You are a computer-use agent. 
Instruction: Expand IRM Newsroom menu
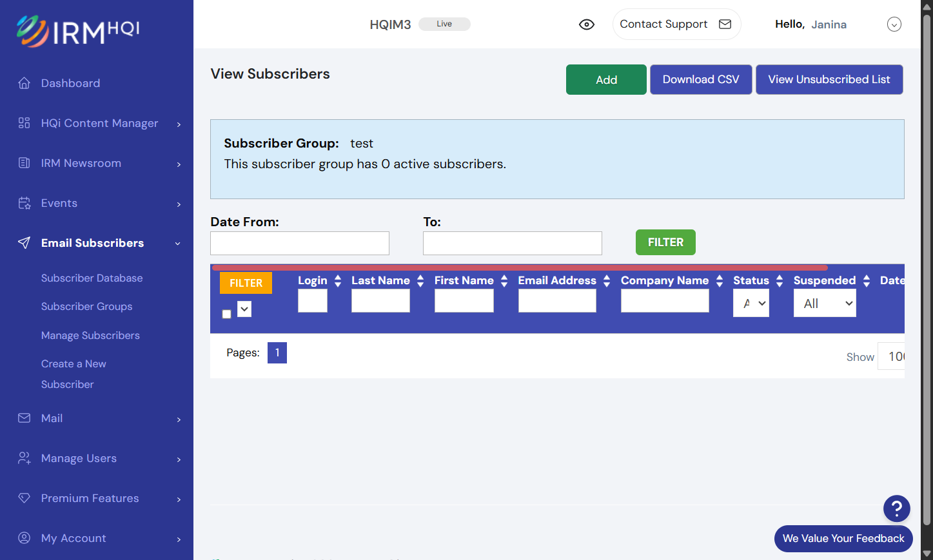(179, 164)
